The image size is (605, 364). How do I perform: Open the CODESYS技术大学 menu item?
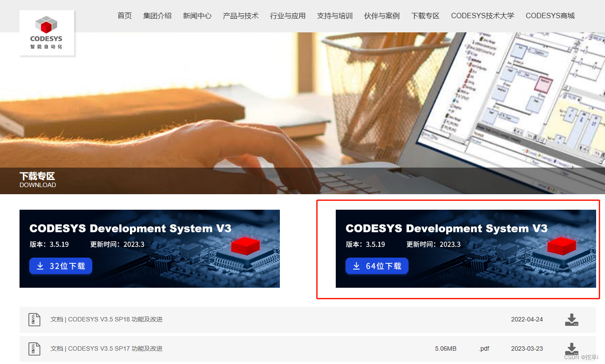pyautogui.click(x=483, y=16)
